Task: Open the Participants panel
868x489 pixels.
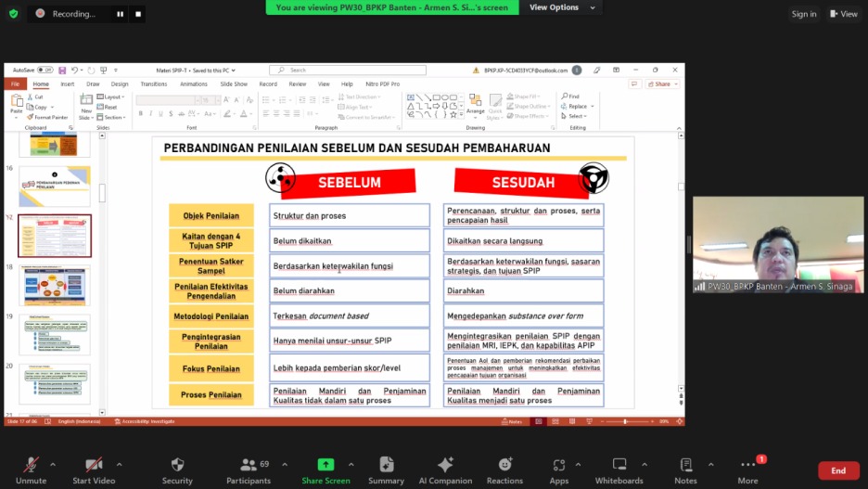Action: point(248,469)
